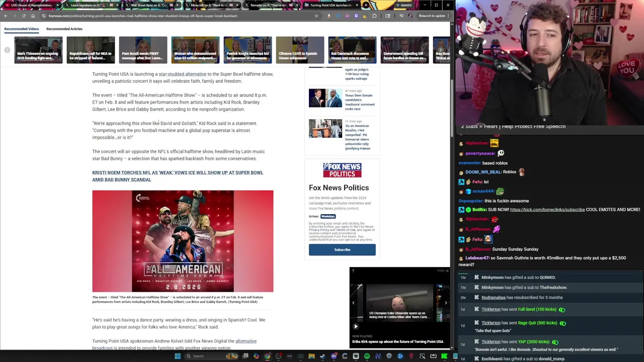Open Marc Thiessen DHS funding video thumbnail
Image resolution: width=644 pixels, height=362 pixels.
click(38, 50)
